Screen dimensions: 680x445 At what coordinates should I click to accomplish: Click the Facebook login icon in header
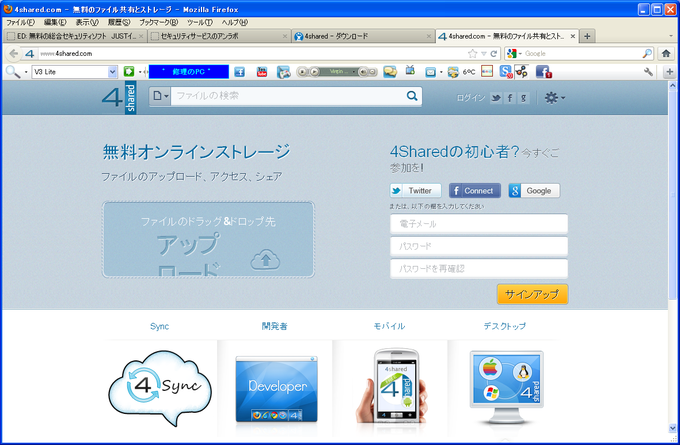click(x=510, y=98)
